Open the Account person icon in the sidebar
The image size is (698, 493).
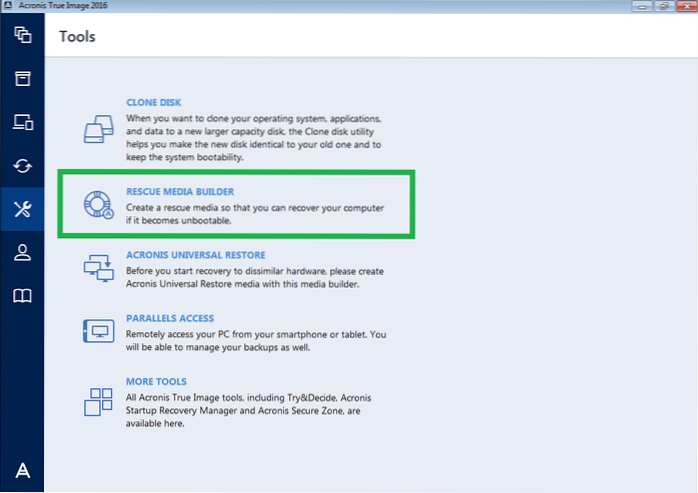coord(22,253)
